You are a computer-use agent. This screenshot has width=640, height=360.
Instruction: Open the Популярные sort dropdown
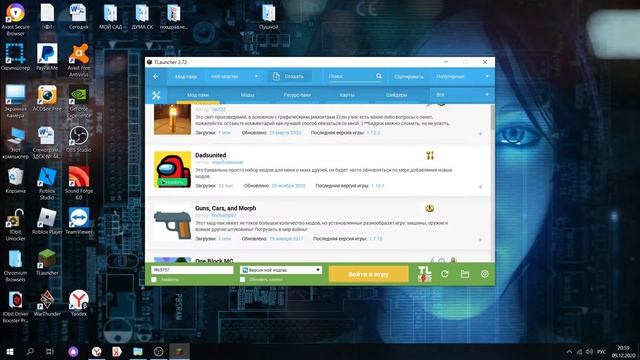click(x=462, y=76)
